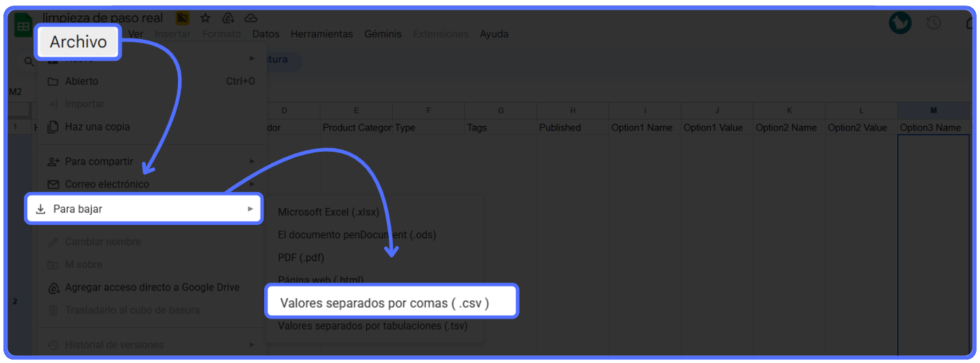Select Agregar acceso directo a Google Drive
980x363 pixels.
(152, 288)
